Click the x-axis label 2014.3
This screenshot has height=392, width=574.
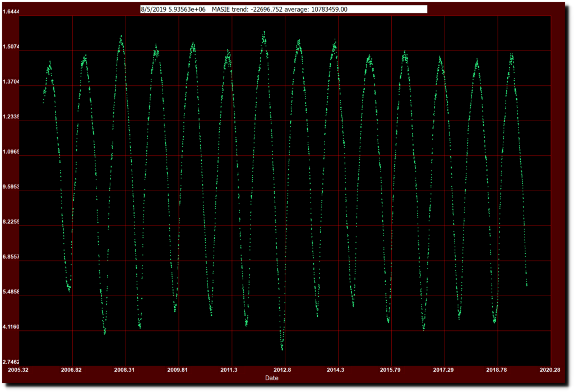[335, 370]
